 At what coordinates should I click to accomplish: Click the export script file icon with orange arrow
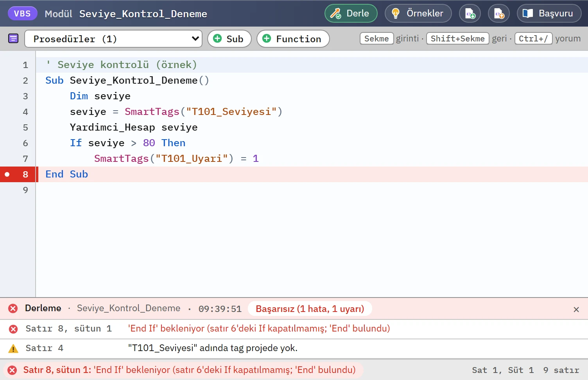click(x=499, y=13)
